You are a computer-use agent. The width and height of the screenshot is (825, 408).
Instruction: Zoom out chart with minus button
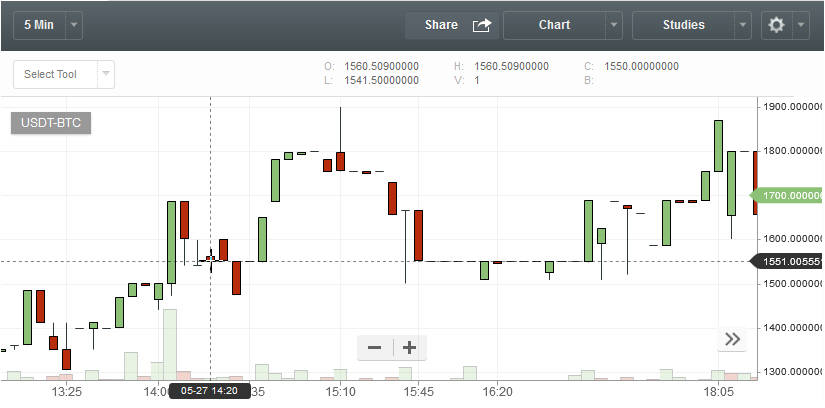(x=375, y=348)
